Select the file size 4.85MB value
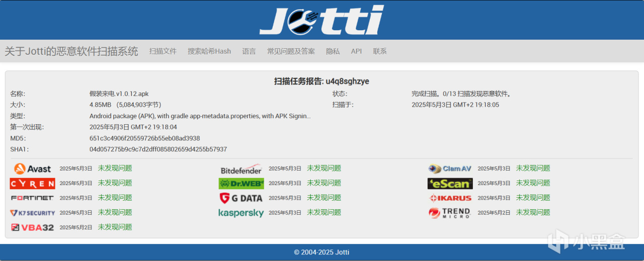644x261 pixels. coord(125,105)
